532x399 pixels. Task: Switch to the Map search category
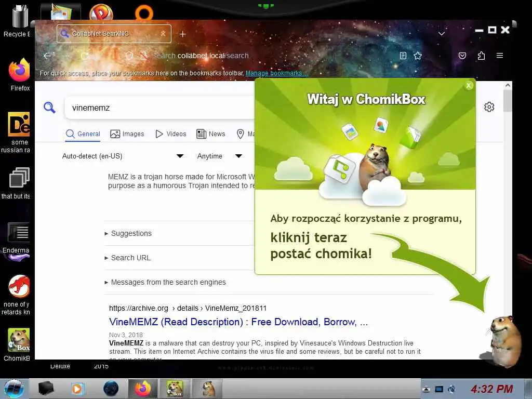point(245,134)
